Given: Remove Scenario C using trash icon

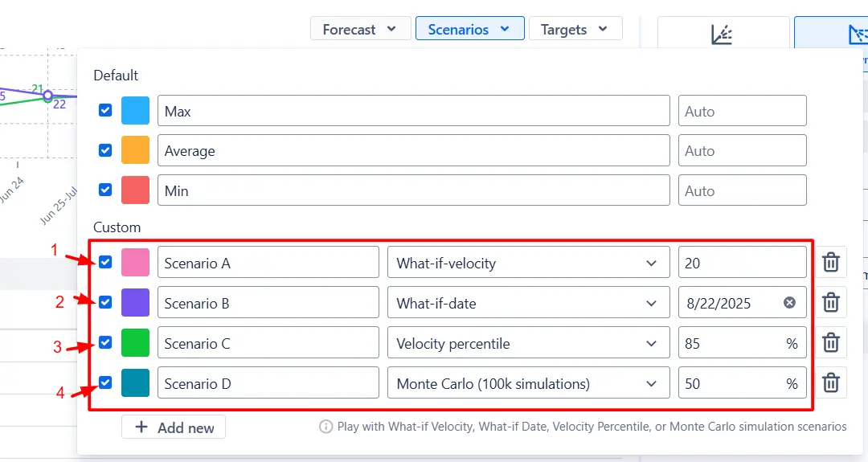Looking at the screenshot, I should tap(830, 342).
